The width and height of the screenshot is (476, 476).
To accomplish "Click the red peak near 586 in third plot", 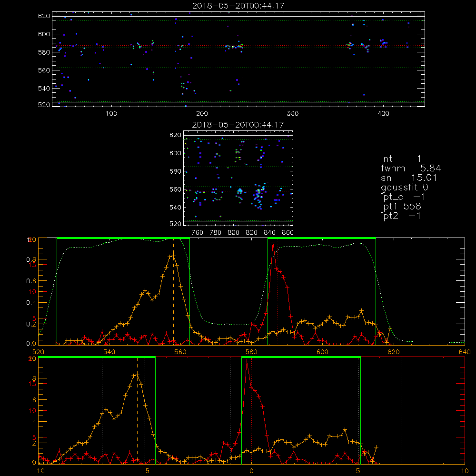I will [273, 242].
